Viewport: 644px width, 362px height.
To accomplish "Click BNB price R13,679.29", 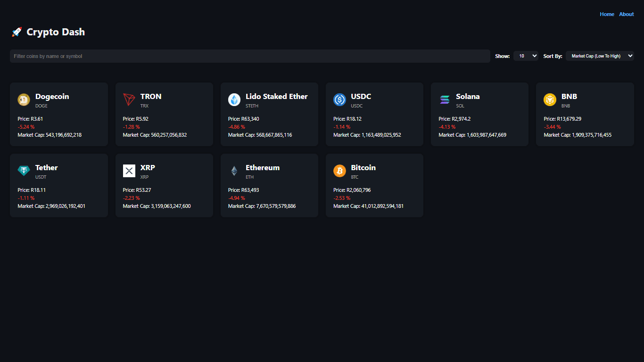I will [x=562, y=119].
